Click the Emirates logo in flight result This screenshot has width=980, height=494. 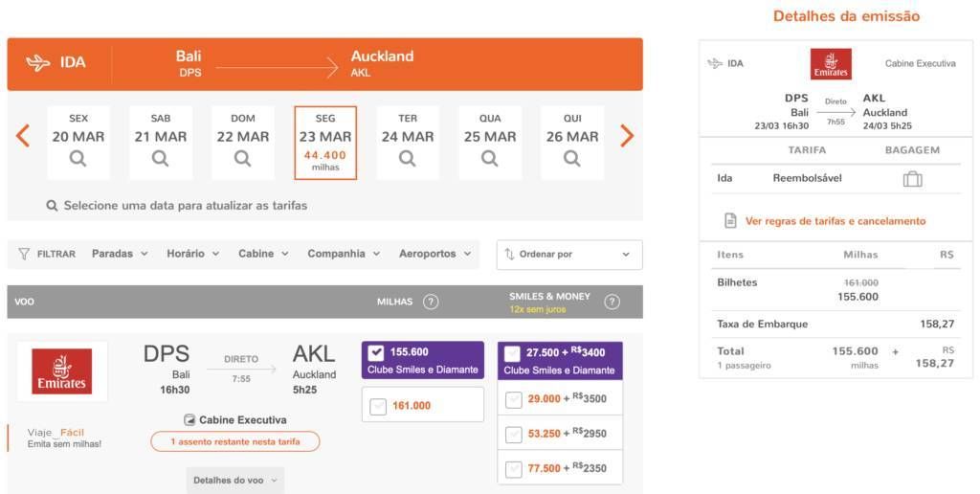(x=62, y=371)
